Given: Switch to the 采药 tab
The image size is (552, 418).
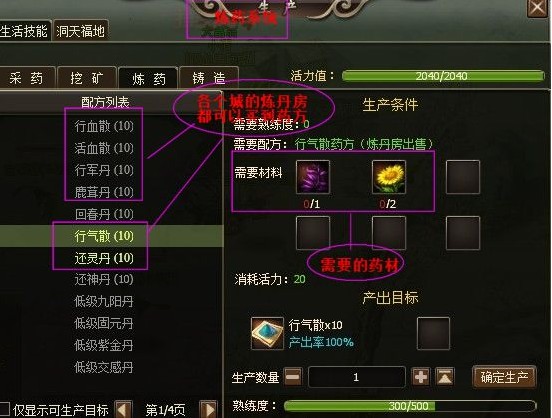Looking at the screenshot, I should point(26,78).
